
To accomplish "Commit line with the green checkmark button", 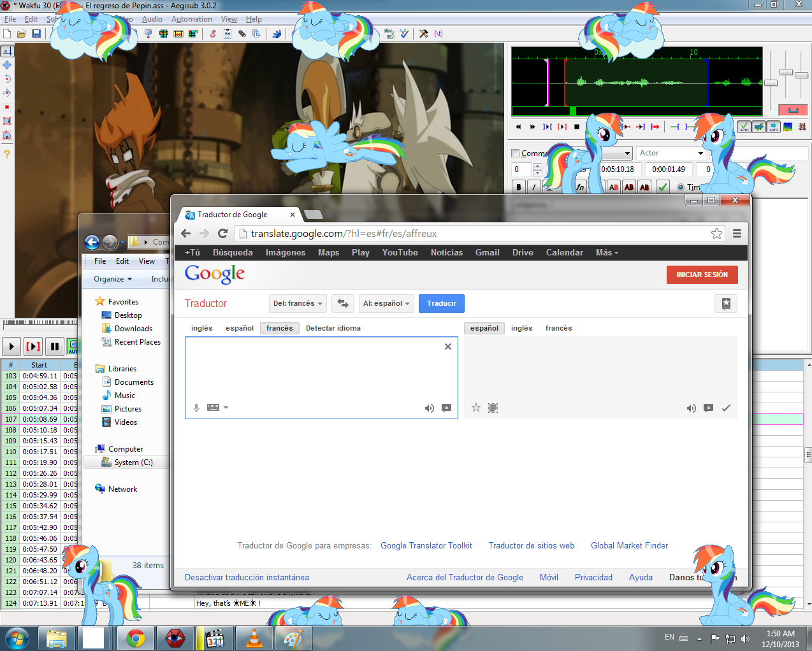I will 663,187.
